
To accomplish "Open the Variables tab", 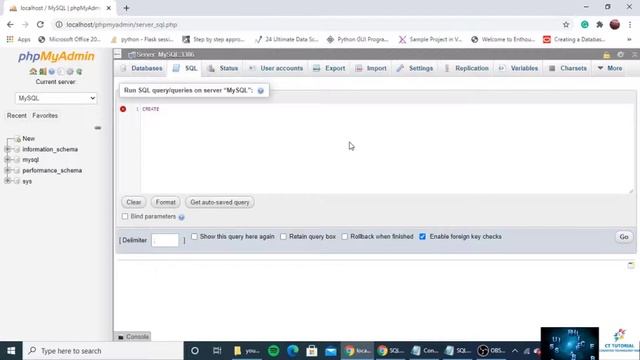I will [518, 68].
